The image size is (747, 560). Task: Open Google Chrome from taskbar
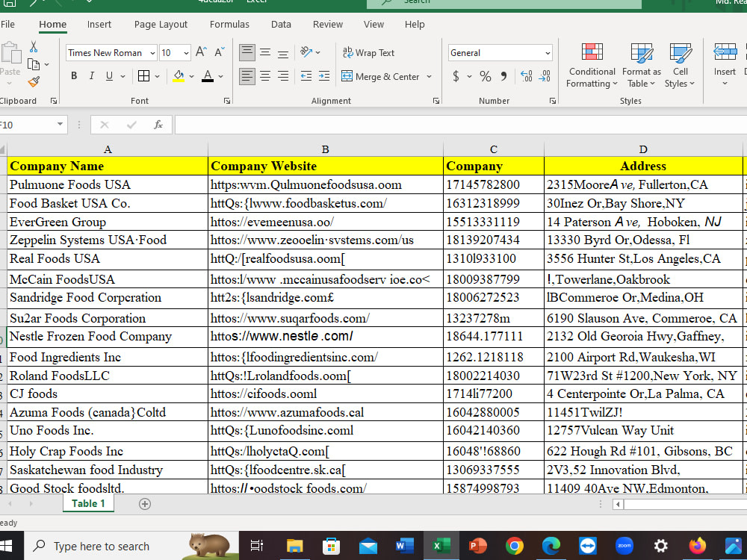[515, 546]
